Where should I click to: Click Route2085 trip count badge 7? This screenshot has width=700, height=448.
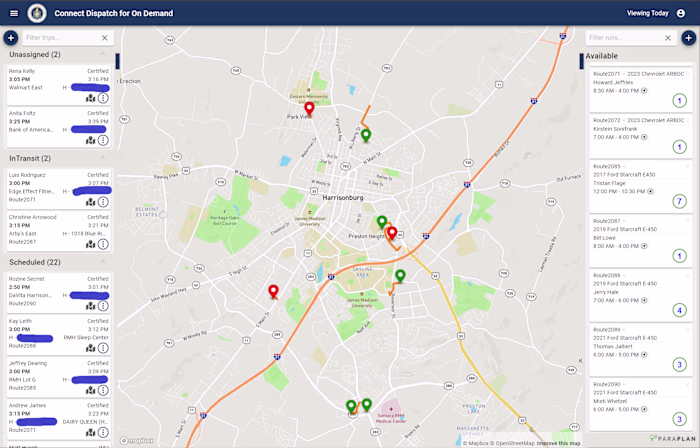[679, 202]
